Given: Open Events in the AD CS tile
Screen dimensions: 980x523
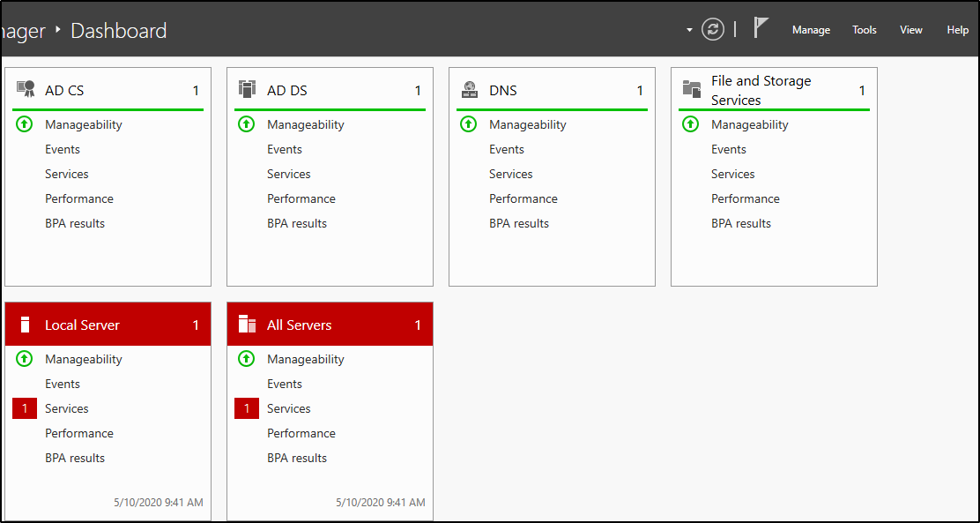Looking at the screenshot, I should click(x=63, y=150).
